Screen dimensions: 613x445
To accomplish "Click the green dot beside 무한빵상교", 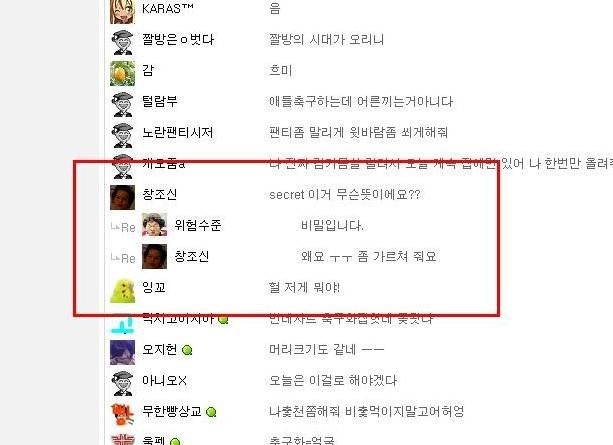I will click(x=211, y=412).
